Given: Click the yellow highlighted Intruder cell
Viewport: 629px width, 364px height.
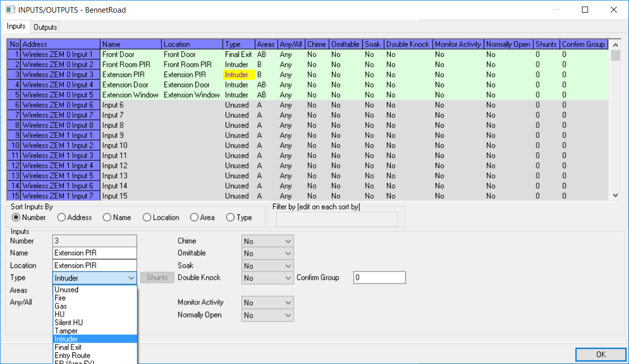Looking at the screenshot, I should (237, 75).
